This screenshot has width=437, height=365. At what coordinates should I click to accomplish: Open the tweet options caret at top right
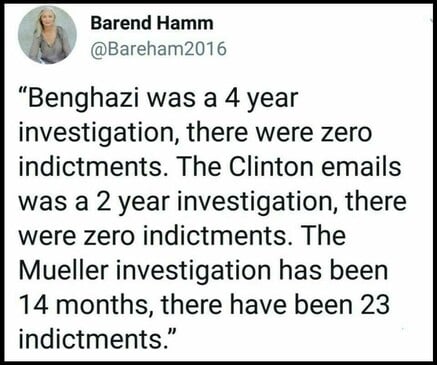pyautogui.click(x=429, y=21)
